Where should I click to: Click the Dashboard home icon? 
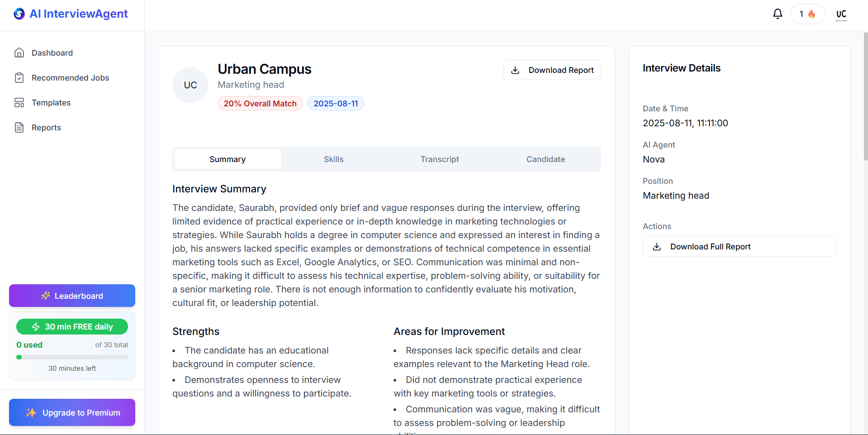point(19,53)
